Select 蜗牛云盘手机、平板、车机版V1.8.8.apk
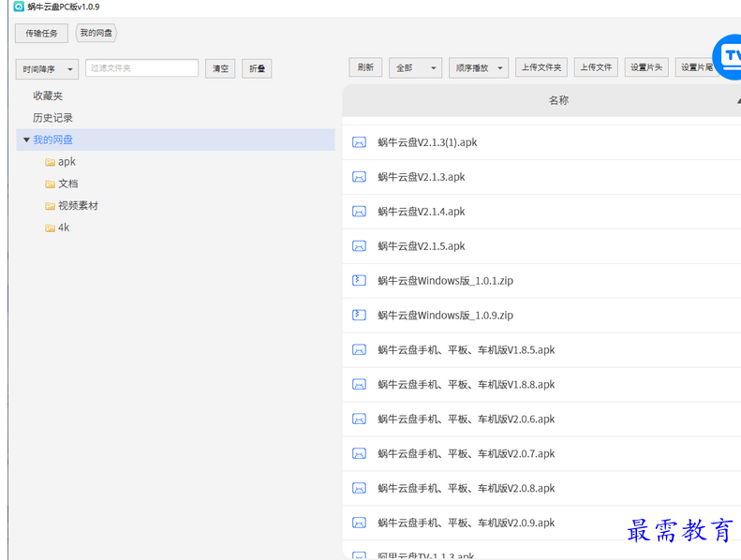 point(466,384)
